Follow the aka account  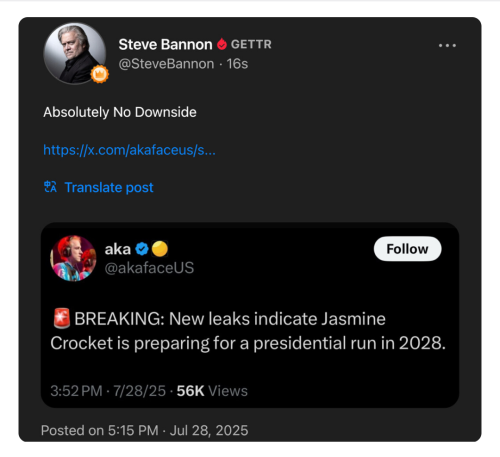click(x=407, y=249)
